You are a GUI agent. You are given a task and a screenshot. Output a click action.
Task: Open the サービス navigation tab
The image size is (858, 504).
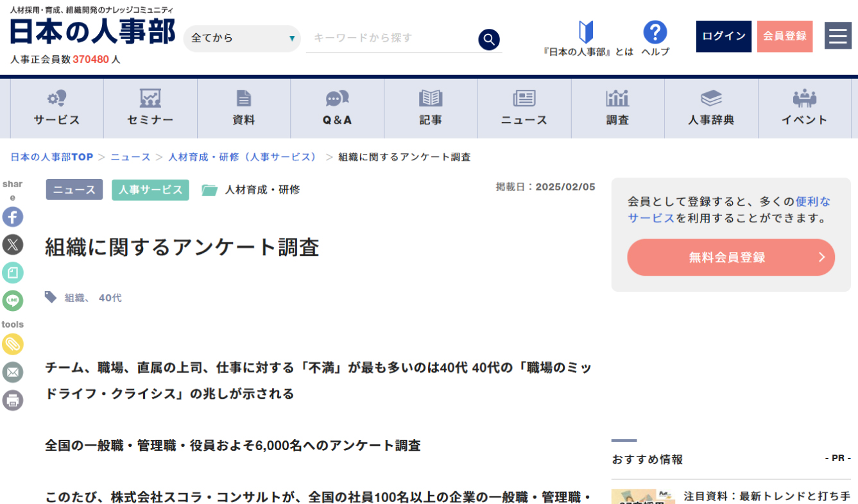(57, 108)
